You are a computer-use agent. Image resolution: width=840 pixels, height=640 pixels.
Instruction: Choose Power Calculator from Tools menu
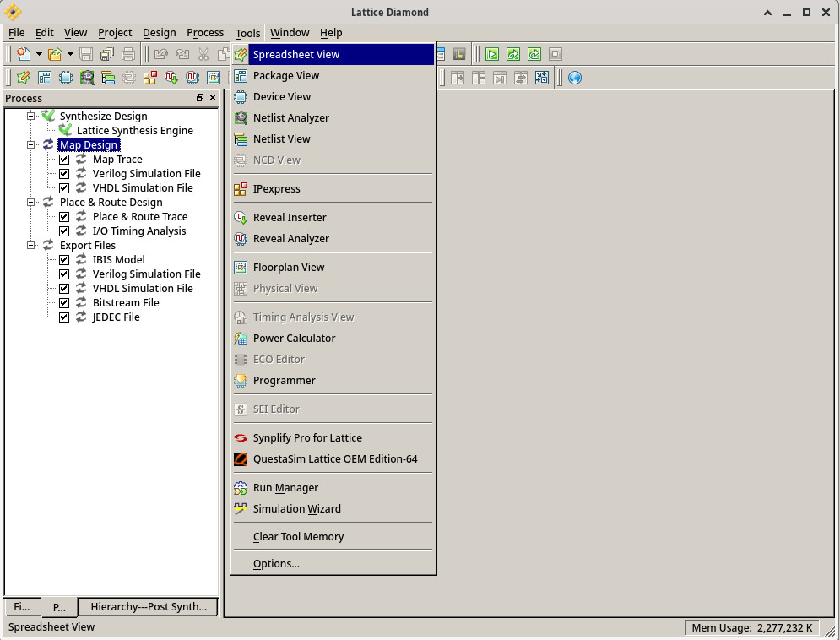(x=333, y=339)
